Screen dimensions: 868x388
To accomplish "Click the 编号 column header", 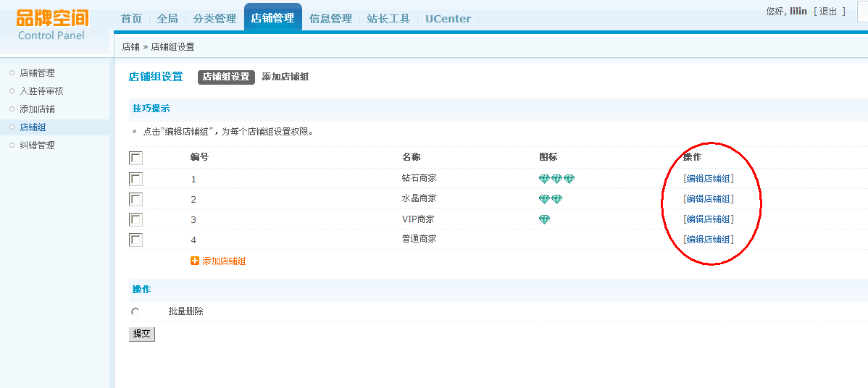I will pyautogui.click(x=199, y=157).
